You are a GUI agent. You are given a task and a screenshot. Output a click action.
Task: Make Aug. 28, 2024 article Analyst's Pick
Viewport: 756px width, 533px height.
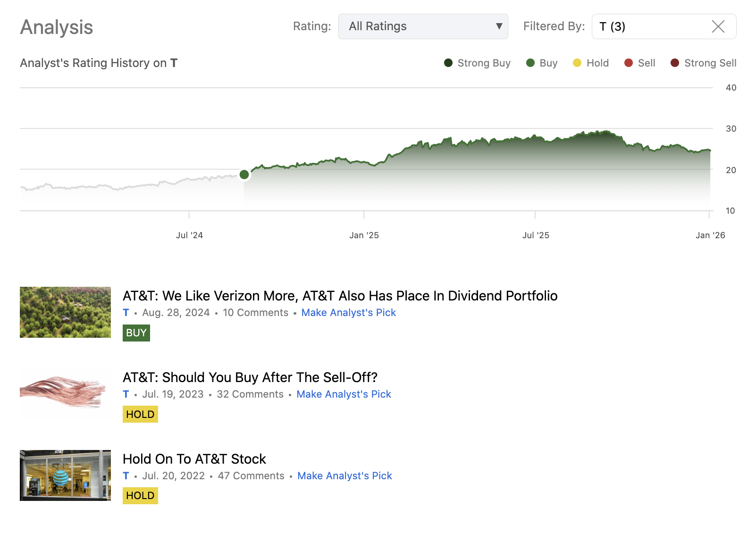[348, 313]
